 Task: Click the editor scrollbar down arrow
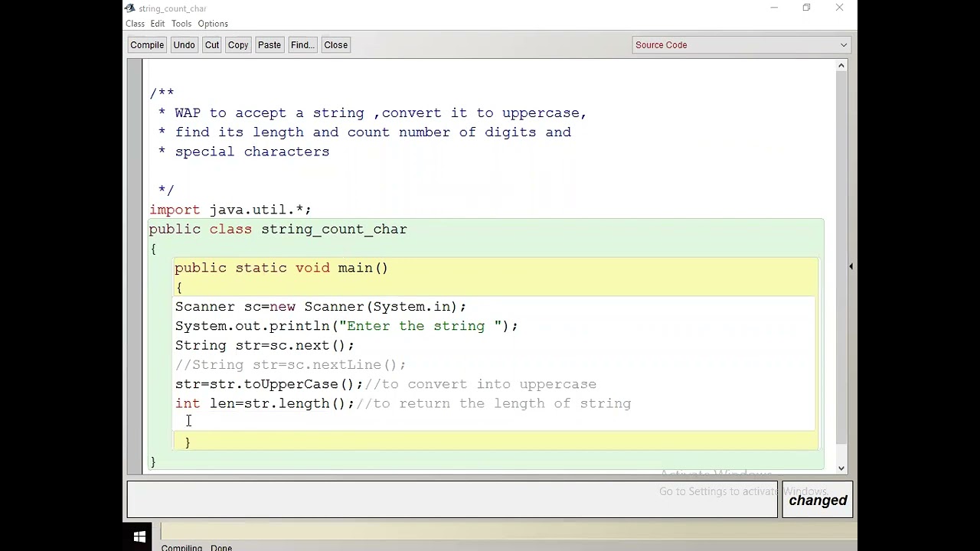pos(841,468)
